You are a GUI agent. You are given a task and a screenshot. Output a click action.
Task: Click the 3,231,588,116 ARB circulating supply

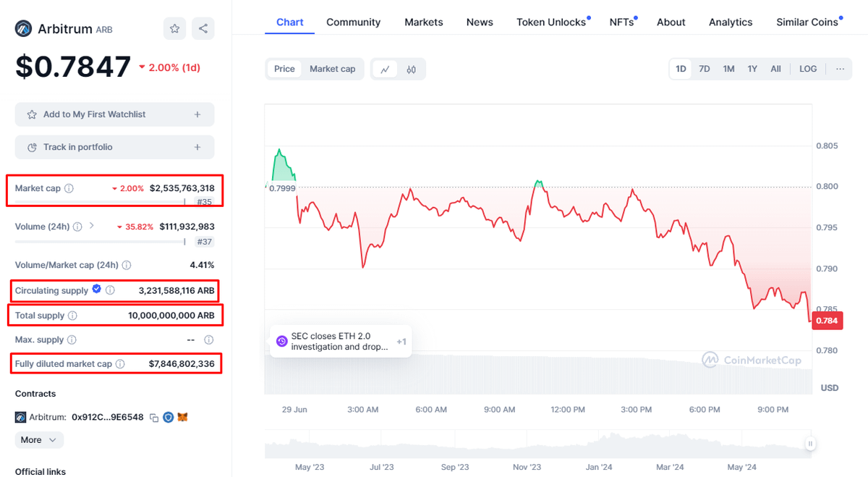[x=176, y=290]
